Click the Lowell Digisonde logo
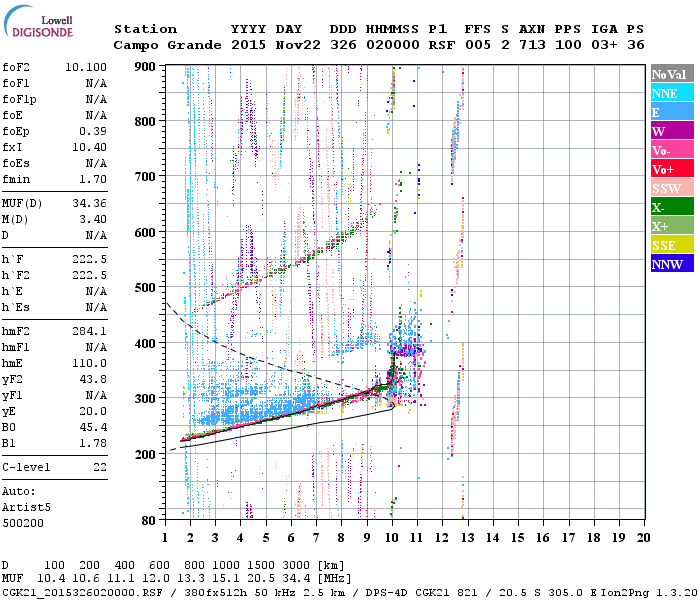This screenshot has width=700, height=600. point(38,22)
